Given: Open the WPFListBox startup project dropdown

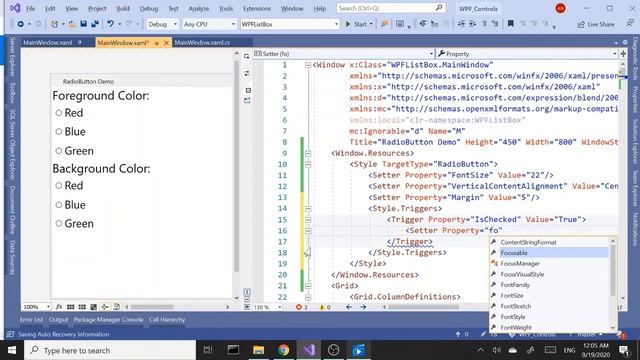Looking at the screenshot, I should pos(290,24).
